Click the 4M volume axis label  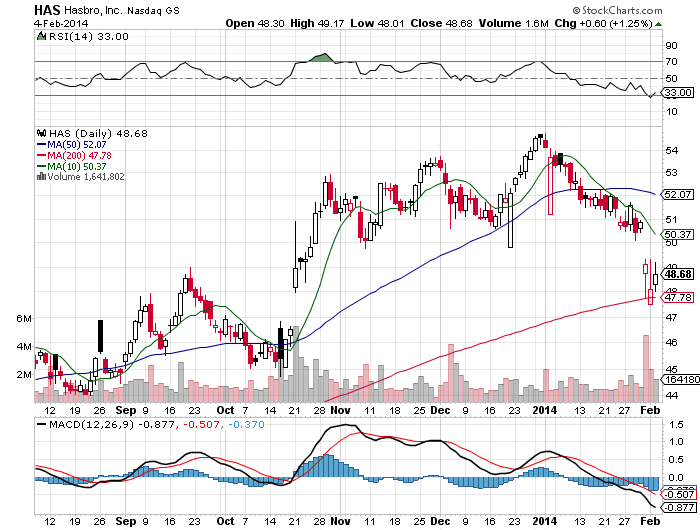tap(24, 346)
